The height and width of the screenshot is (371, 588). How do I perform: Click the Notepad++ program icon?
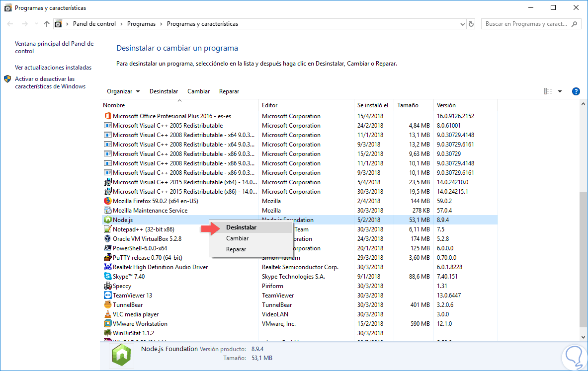click(108, 229)
